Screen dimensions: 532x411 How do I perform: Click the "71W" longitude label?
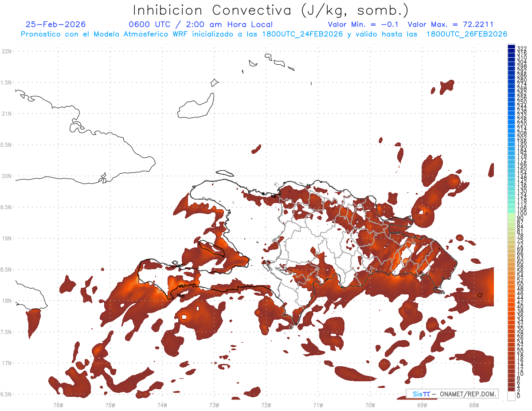coord(318,405)
